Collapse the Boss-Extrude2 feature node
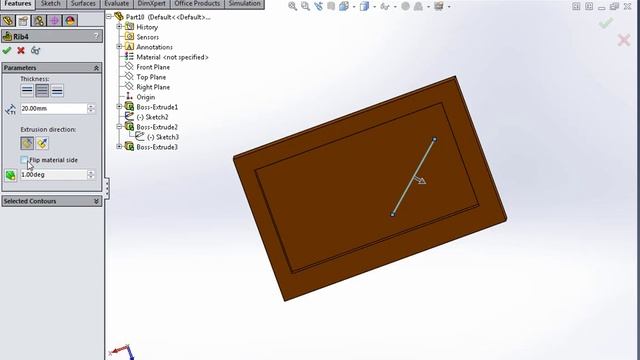The height and width of the screenshot is (360, 640). (x=119, y=127)
